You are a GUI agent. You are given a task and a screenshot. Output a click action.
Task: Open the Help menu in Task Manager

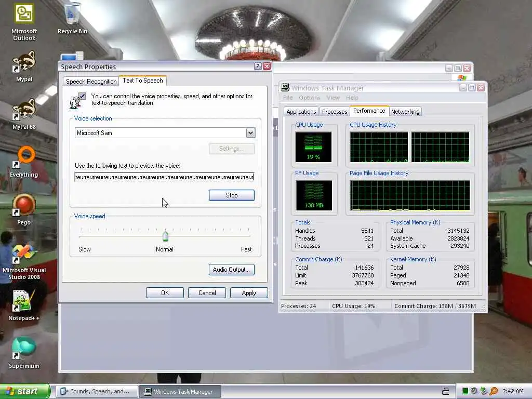[352, 98]
